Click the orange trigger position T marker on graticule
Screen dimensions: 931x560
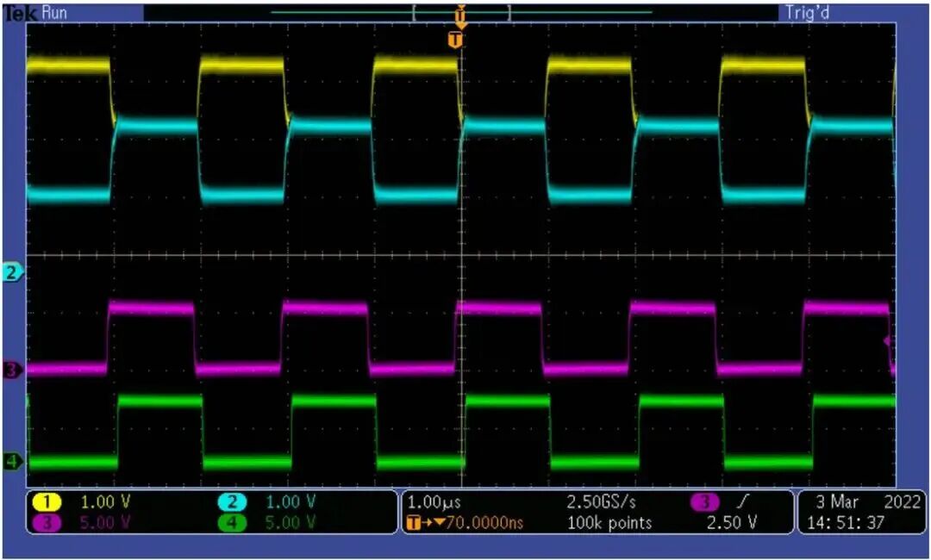455,40
